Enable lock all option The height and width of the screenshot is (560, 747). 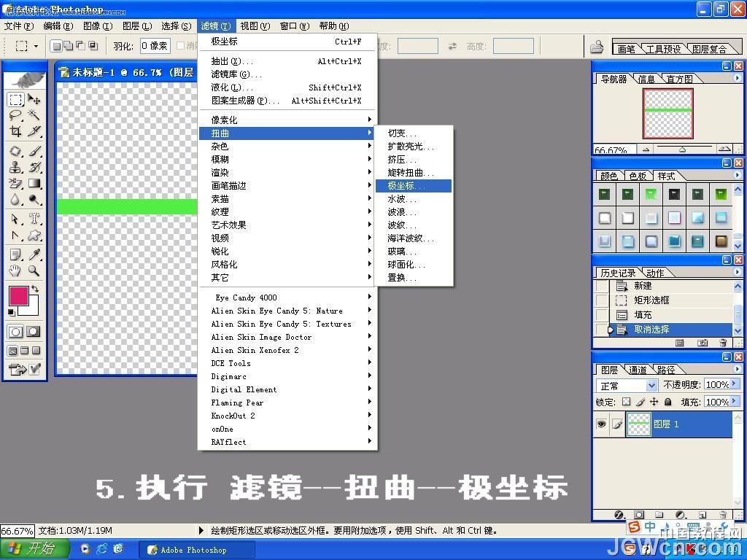(668, 402)
